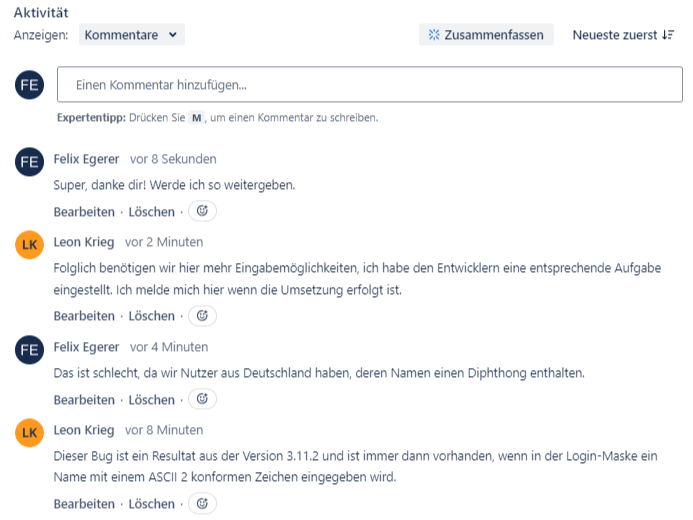This screenshot has width=693, height=520.
Task: Click Leon Krieg avatar on 2 Minuten comment
Action: [x=30, y=244]
